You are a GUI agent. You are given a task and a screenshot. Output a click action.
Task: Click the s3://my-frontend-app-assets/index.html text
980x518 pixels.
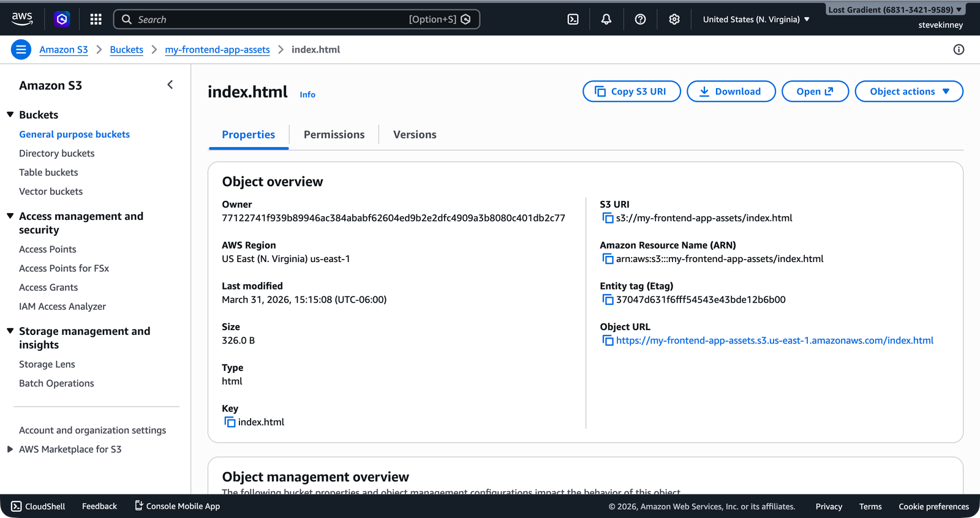(x=704, y=218)
